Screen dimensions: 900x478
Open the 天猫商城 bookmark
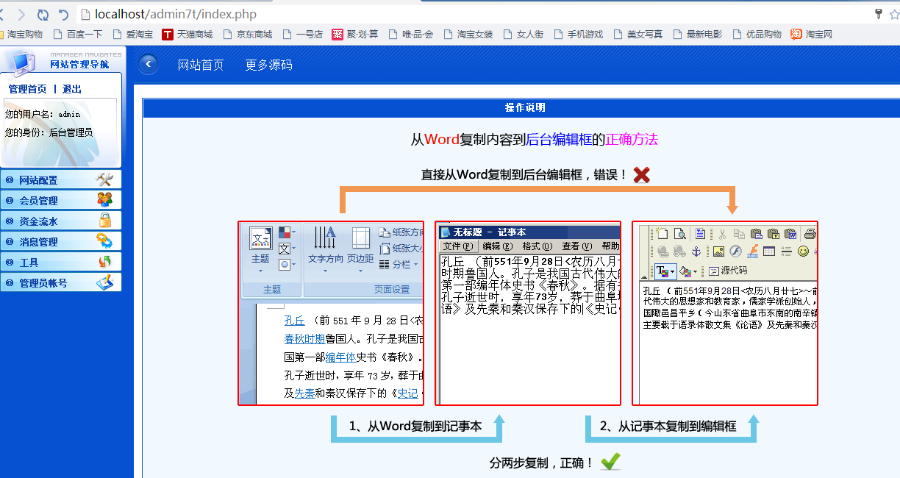[187, 34]
